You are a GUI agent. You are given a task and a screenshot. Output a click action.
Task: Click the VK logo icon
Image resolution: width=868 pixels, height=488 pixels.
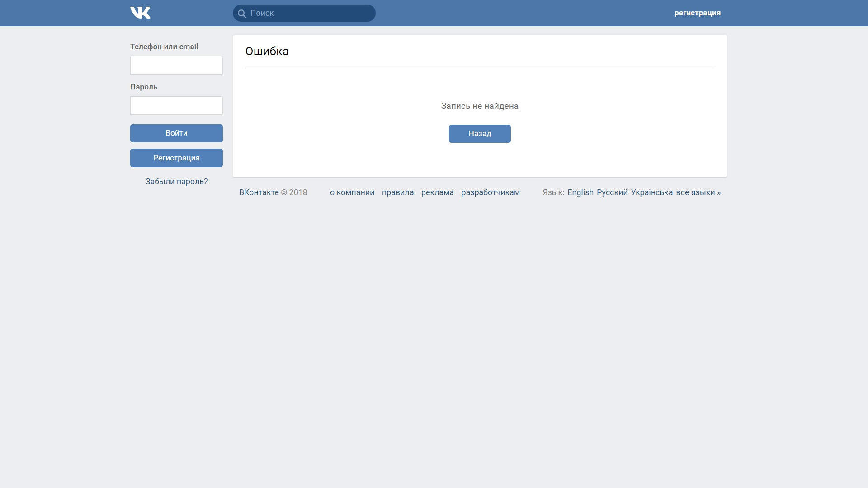coord(140,13)
